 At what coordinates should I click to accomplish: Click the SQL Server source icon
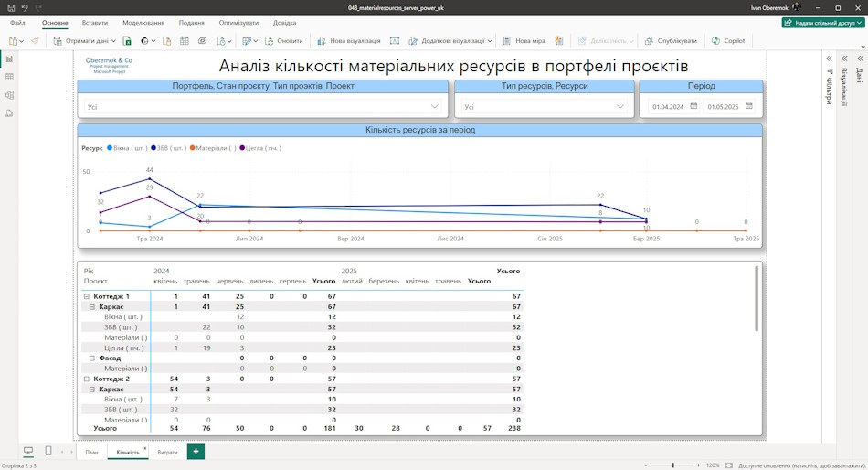(166, 41)
